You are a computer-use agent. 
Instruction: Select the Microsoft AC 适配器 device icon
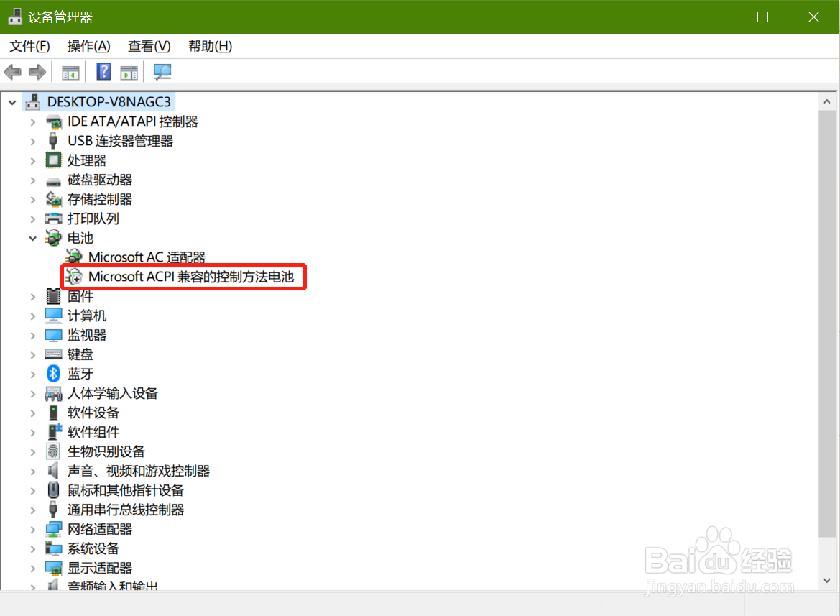click(74, 257)
